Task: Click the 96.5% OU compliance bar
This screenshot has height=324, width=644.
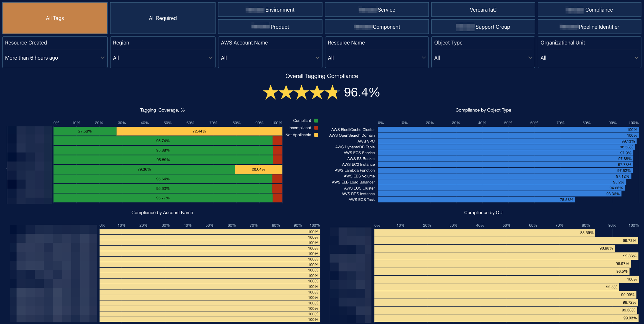Action: coord(502,271)
